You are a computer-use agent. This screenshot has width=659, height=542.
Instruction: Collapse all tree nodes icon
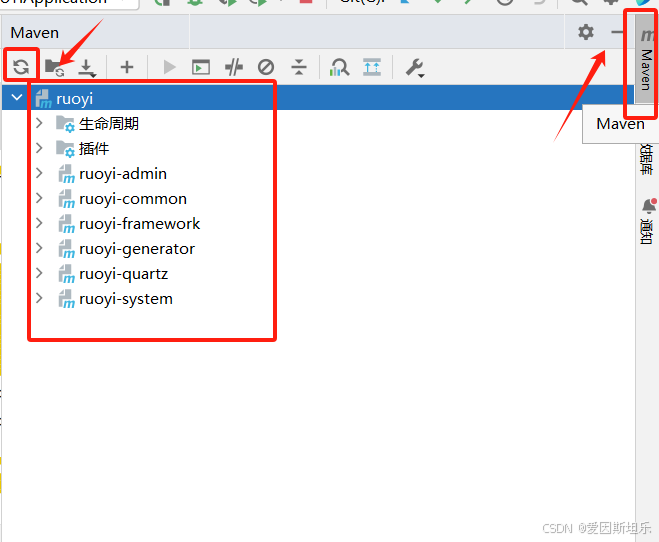click(x=299, y=67)
